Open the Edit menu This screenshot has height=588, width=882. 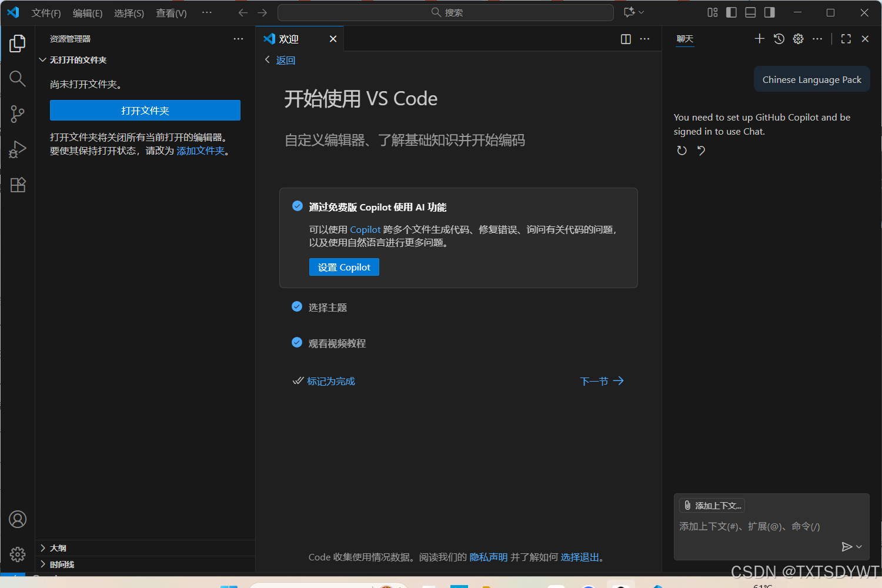pyautogui.click(x=88, y=13)
